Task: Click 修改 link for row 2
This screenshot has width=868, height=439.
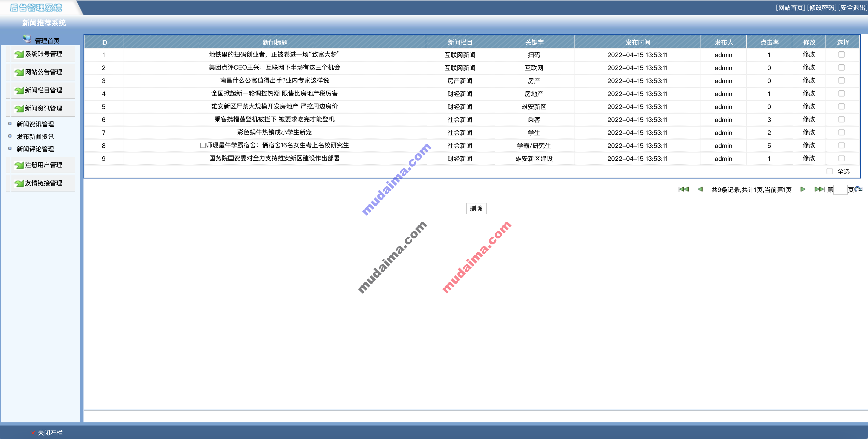Action: [x=809, y=67]
